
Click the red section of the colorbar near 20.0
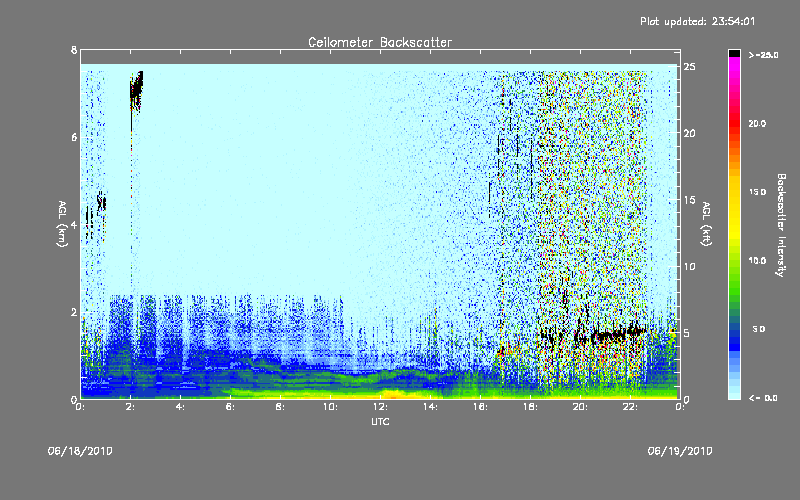(x=734, y=123)
